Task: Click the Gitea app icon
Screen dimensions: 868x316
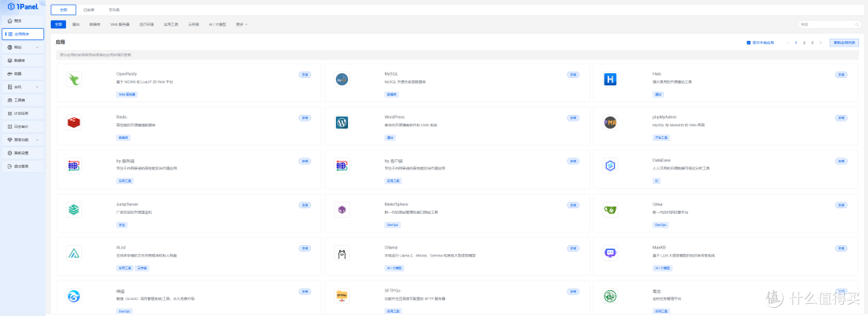Action: pos(610,209)
